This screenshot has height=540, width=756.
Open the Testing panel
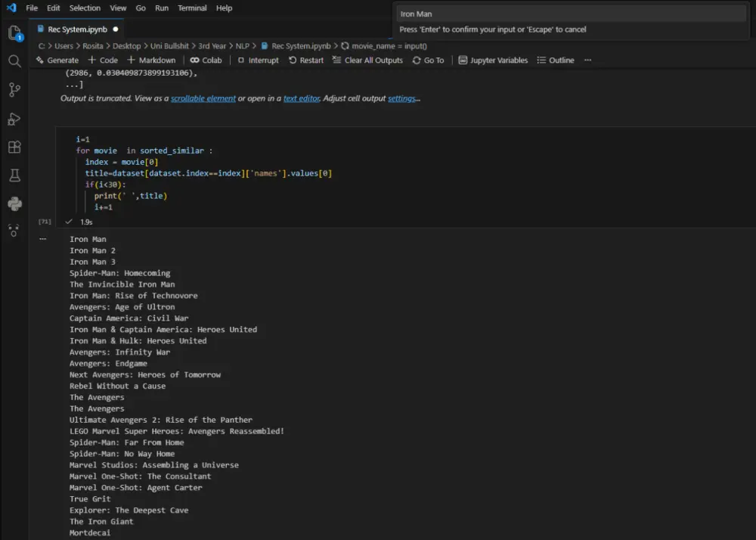(14, 175)
